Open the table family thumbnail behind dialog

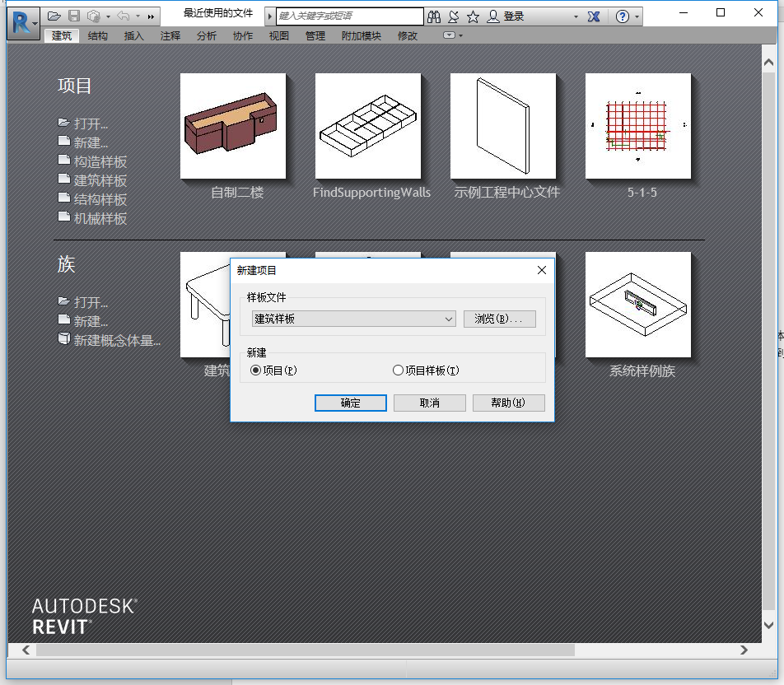click(x=205, y=305)
